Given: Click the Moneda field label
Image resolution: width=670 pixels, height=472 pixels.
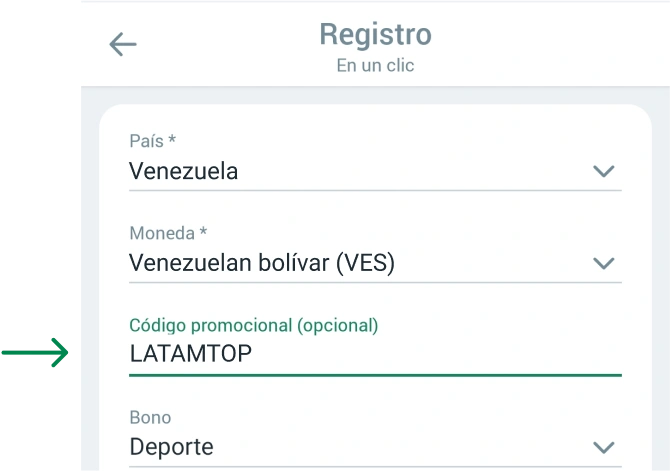Looking at the screenshot, I should (x=168, y=233).
